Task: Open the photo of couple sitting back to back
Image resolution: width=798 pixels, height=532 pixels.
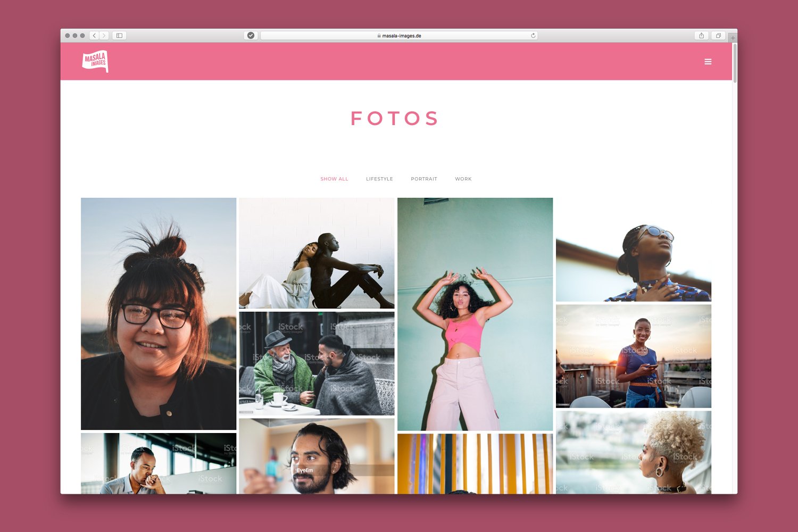Action: 317,253
